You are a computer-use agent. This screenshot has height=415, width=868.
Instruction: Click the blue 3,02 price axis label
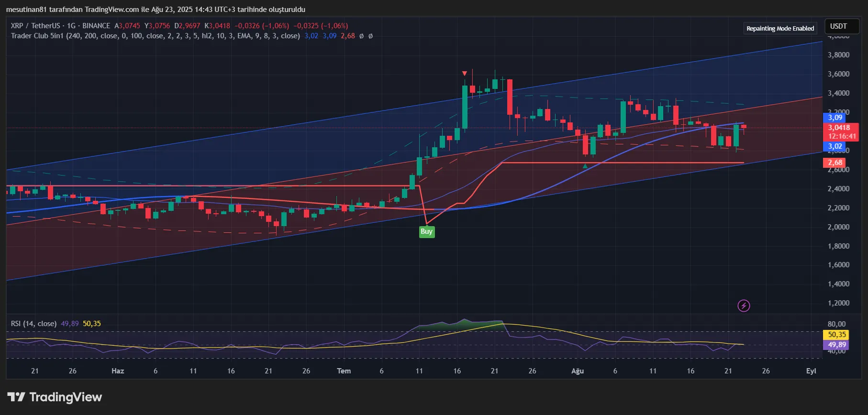click(835, 146)
